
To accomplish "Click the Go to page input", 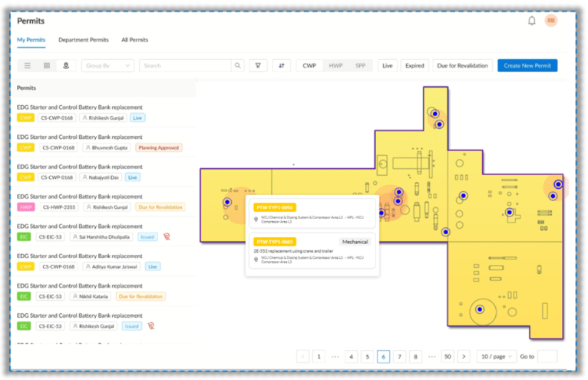I will 547,357.
